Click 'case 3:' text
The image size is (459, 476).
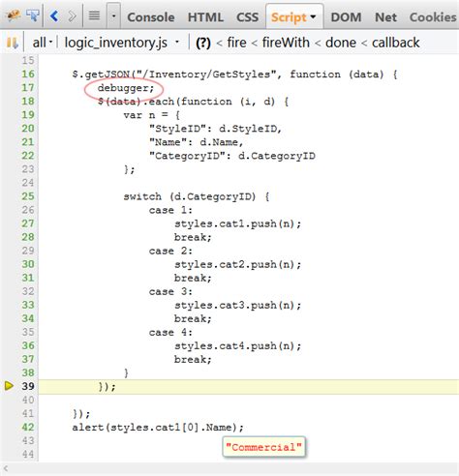(x=170, y=291)
